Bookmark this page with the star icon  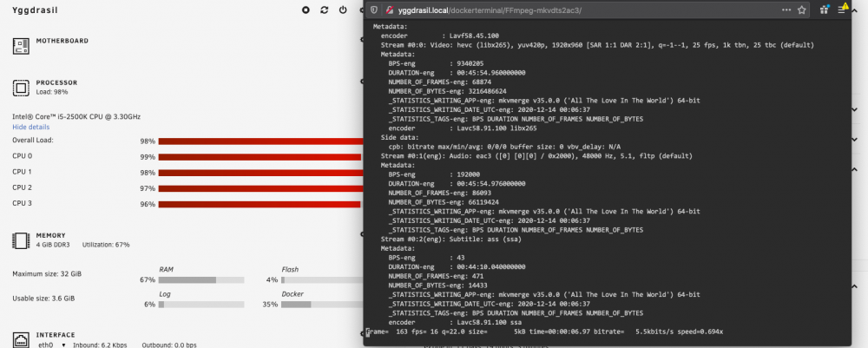pos(801,10)
